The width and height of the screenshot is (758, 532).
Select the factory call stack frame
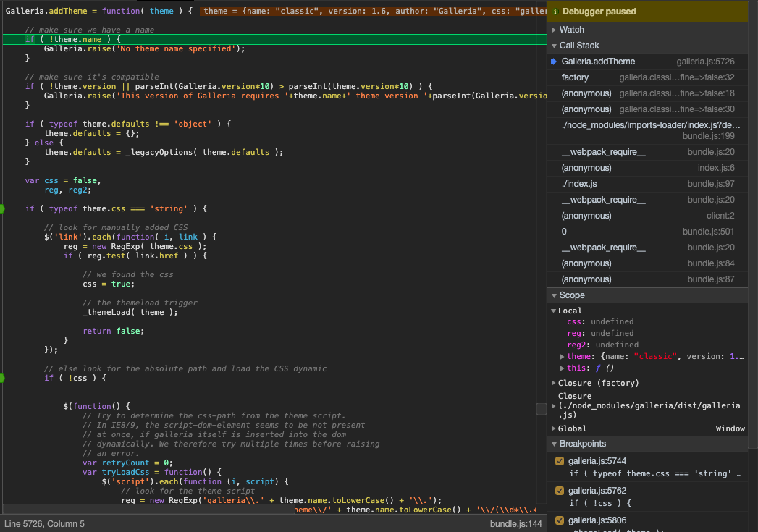coord(648,77)
